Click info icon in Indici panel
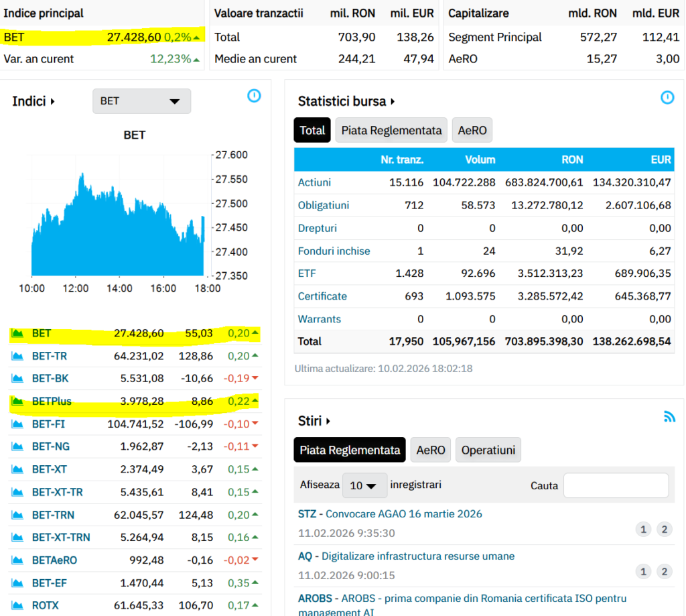Image resolution: width=686 pixels, height=616 pixels. pyautogui.click(x=254, y=96)
